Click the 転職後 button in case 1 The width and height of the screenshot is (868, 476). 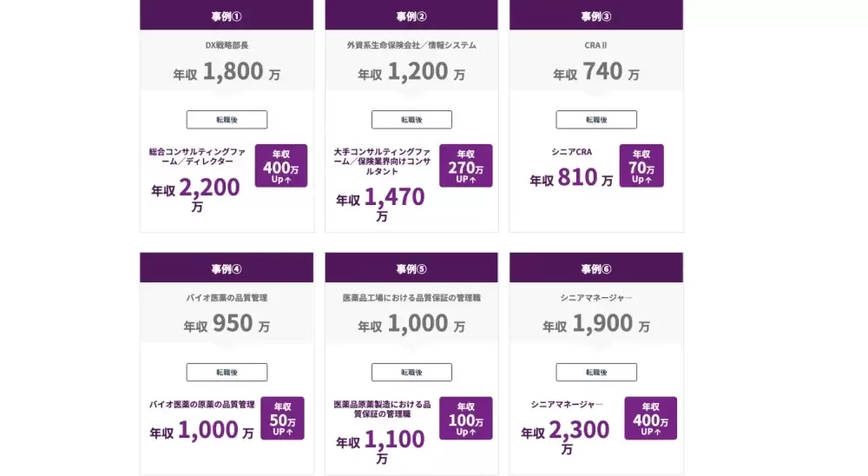point(227,120)
